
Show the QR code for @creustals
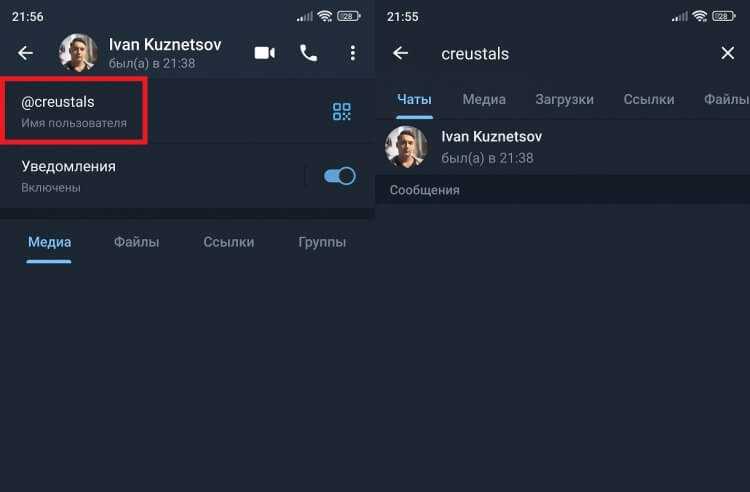point(342,111)
